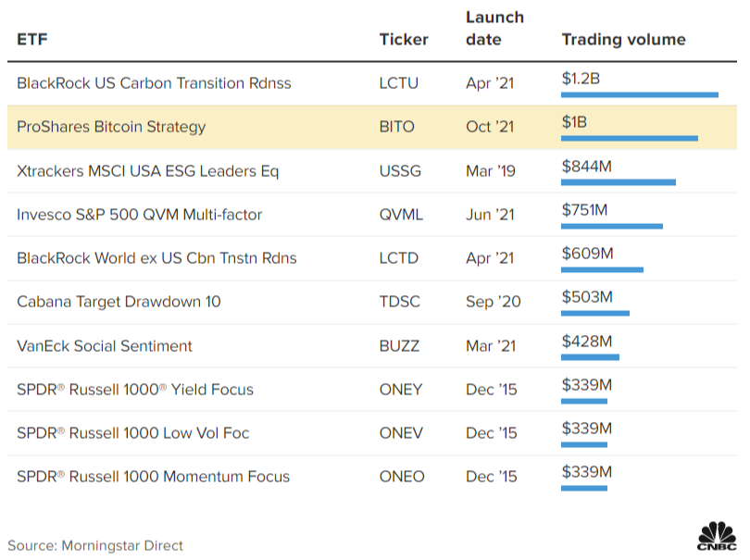Click the $1.2B trading volume bar
750x560 pixels.
pos(640,94)
